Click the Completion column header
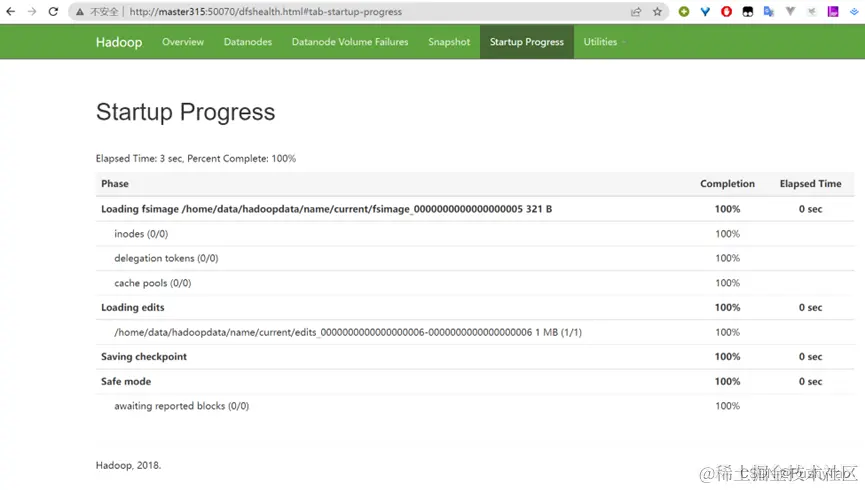The image size is (865, 490). click(x=727, y=184)
